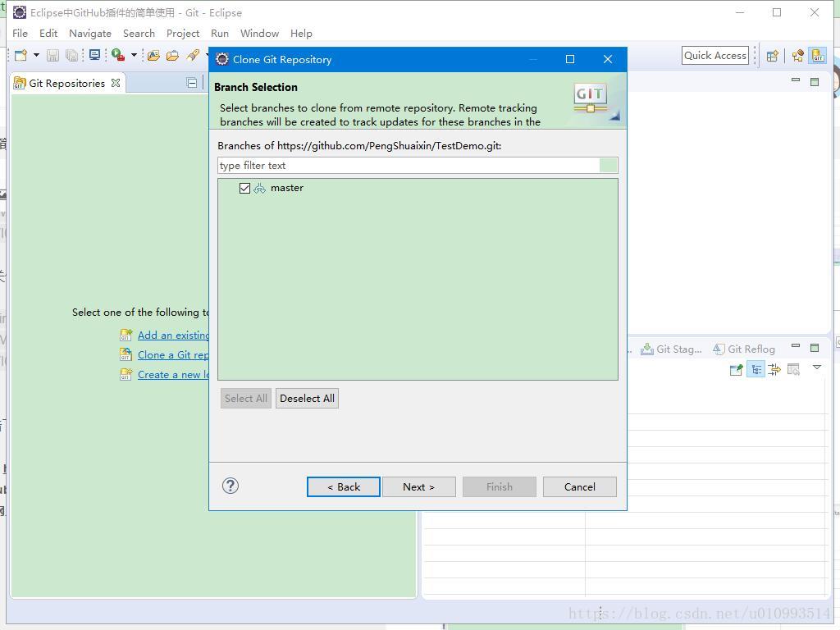The height and width of the screenshot is (630, 840).
Task: Open the Navigate menu
Action: (90, 33)
